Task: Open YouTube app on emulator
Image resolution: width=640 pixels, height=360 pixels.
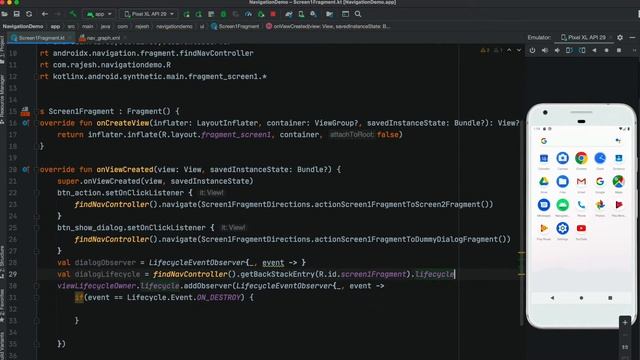Action: click(581, 228)
